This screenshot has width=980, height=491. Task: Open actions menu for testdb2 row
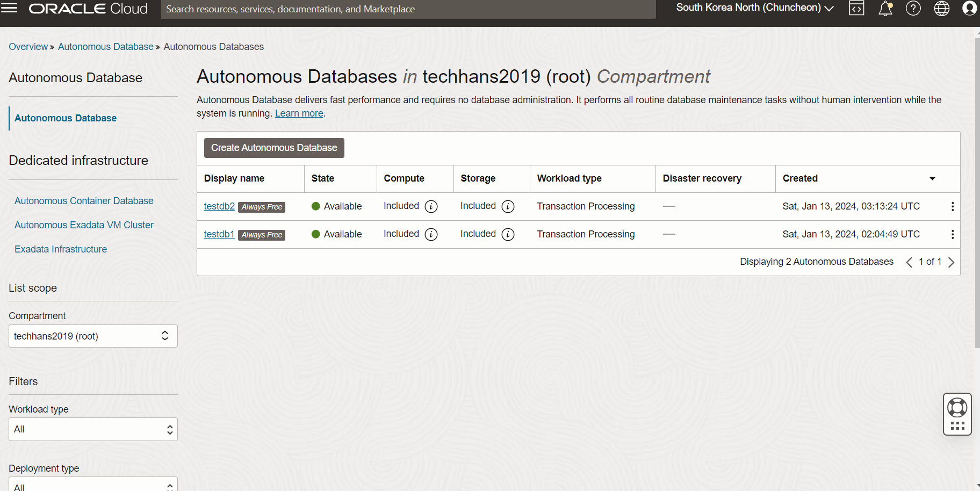pyautogui.click(x=953, y=206)
